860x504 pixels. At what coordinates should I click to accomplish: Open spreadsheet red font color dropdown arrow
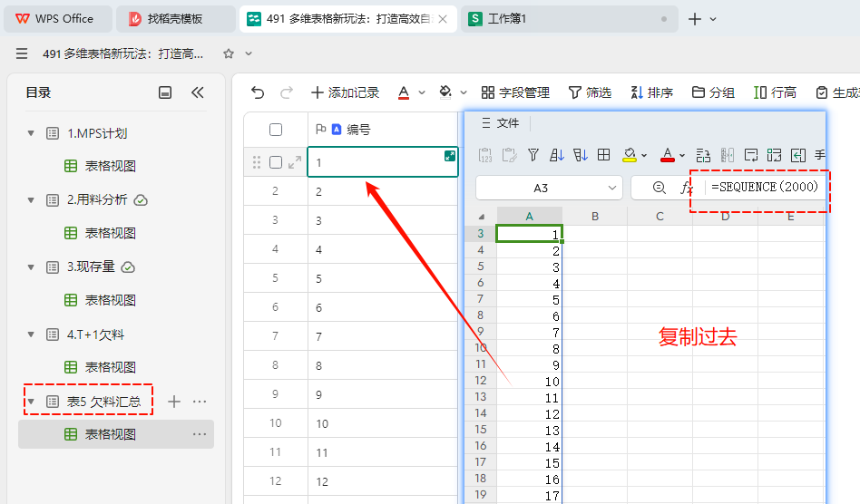tap(682, 156)
